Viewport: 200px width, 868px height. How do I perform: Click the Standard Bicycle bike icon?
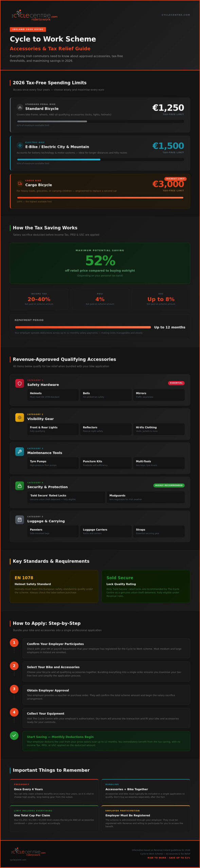20,107
